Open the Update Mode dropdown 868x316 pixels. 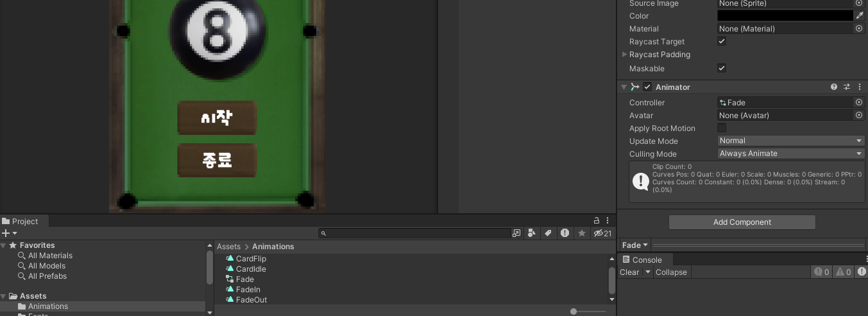tap(791, 141)
